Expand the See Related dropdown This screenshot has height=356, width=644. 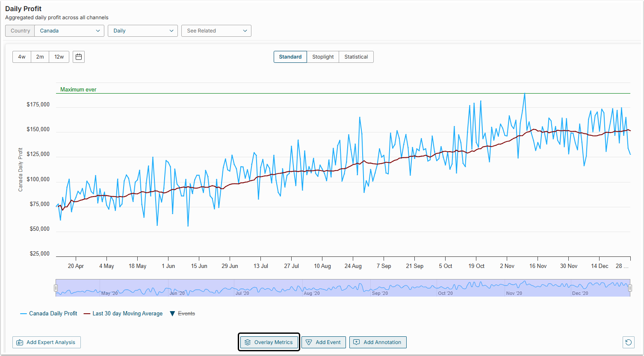pyautogui.click(x=216, y=31)
